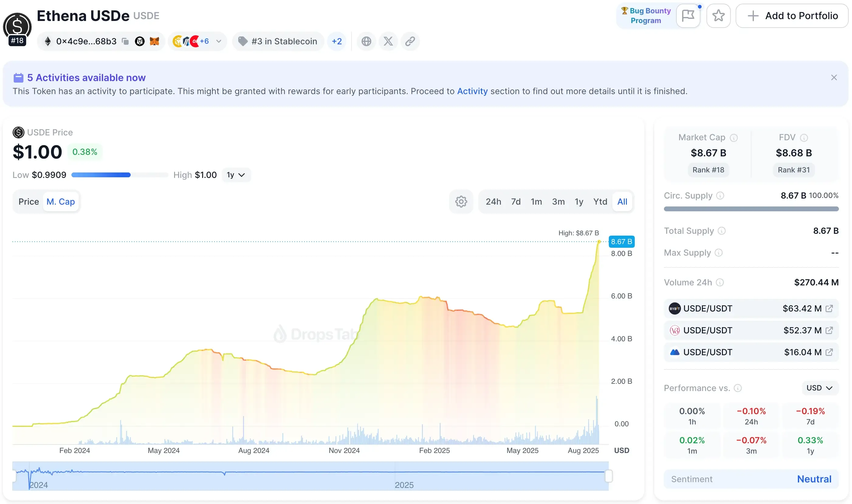This screenshot has width=852, height=504.
Task: Select the 24h chart tab
Action: coord(493,201)
